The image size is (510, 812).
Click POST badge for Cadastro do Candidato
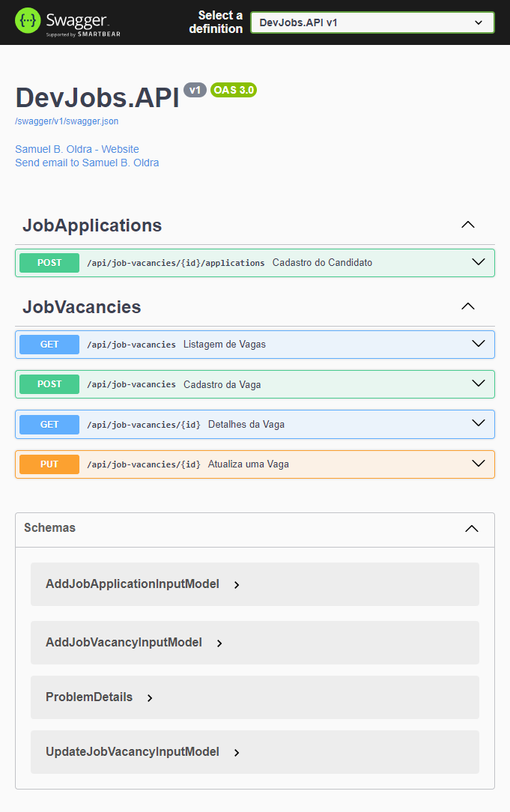tap(49, 263)
